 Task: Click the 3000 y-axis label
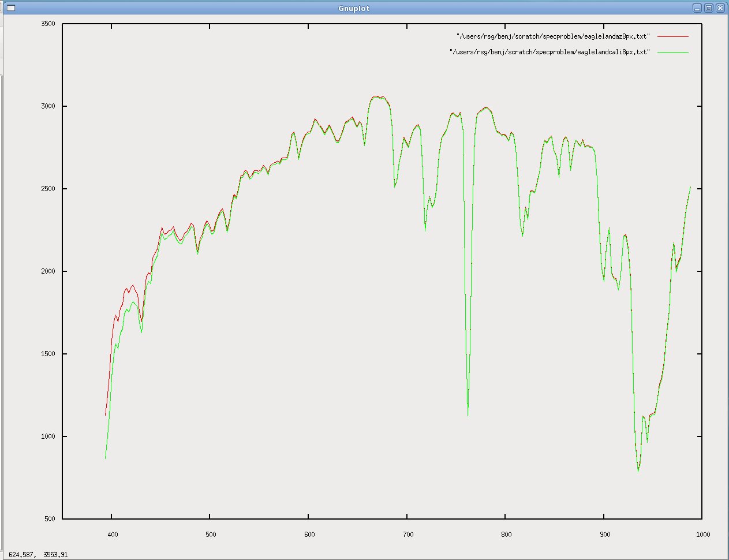48,106
